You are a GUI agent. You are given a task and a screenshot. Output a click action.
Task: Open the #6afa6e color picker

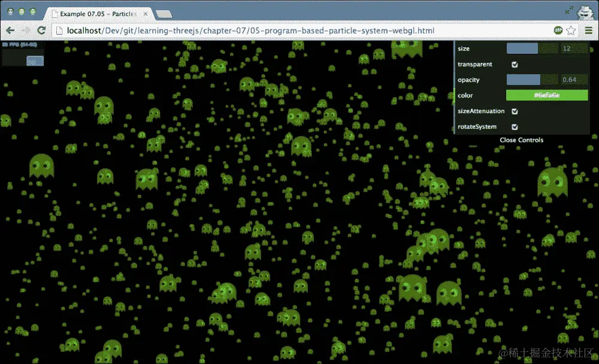pos(546,95)
